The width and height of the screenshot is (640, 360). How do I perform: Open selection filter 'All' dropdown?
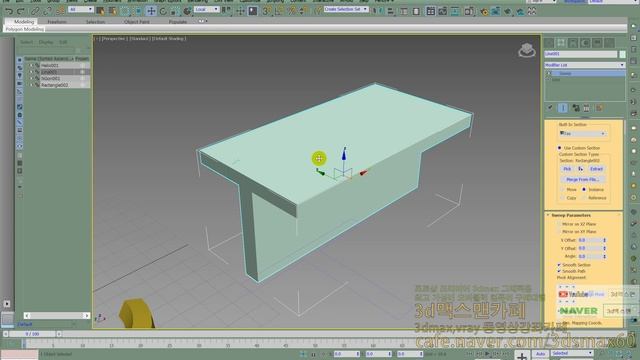click(x=81, y=9)
